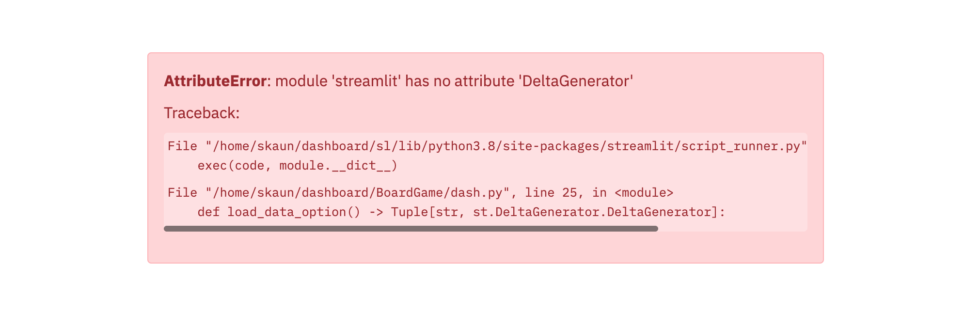Click the "line 25" text in the traceback

pos(551,193)
